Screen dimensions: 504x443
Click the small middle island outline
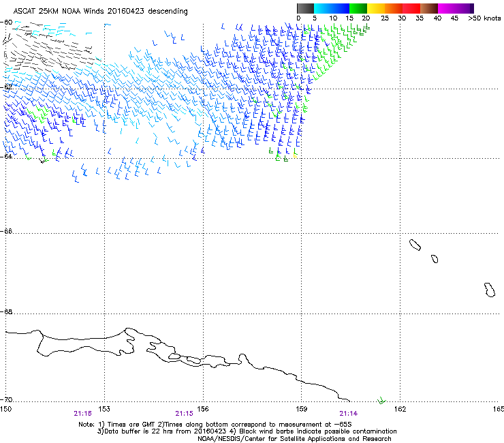[x=435, y=259]
